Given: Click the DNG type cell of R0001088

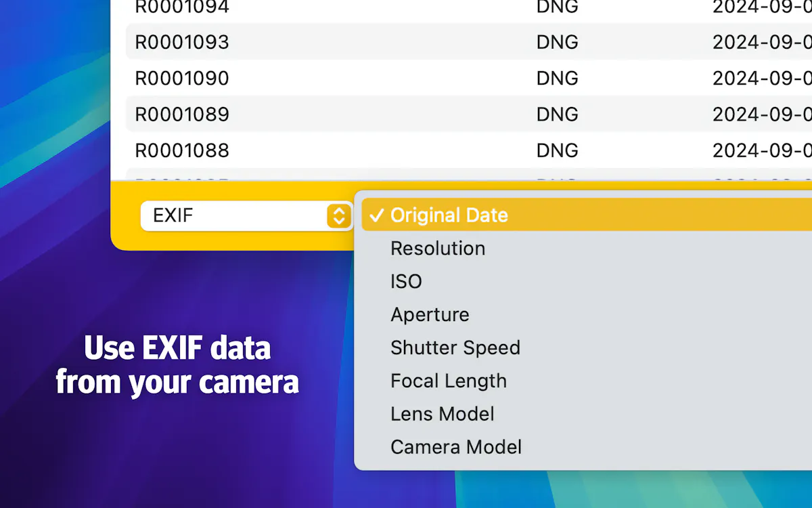Looking at the screenshot, I should point(557,150).
